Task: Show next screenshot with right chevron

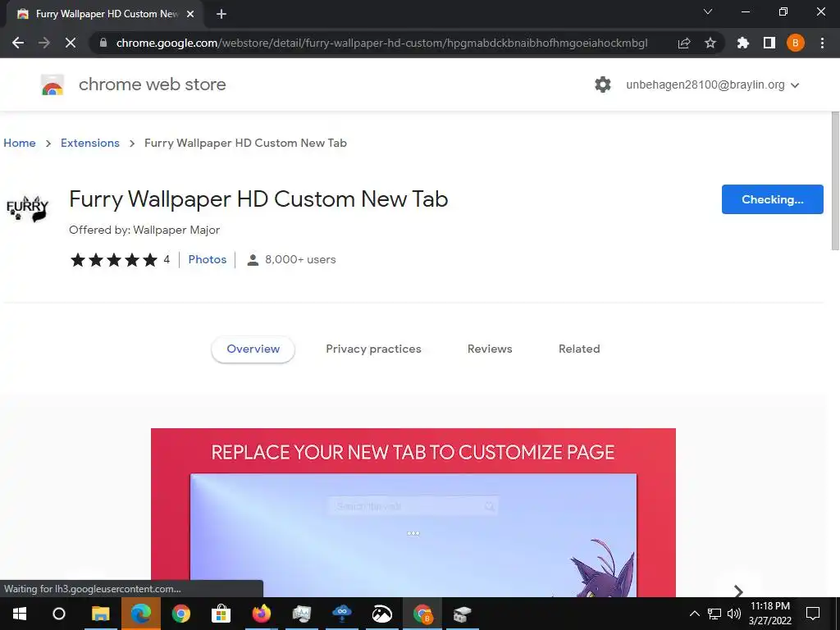Action: pyautogui.click(x=738, y=591)
